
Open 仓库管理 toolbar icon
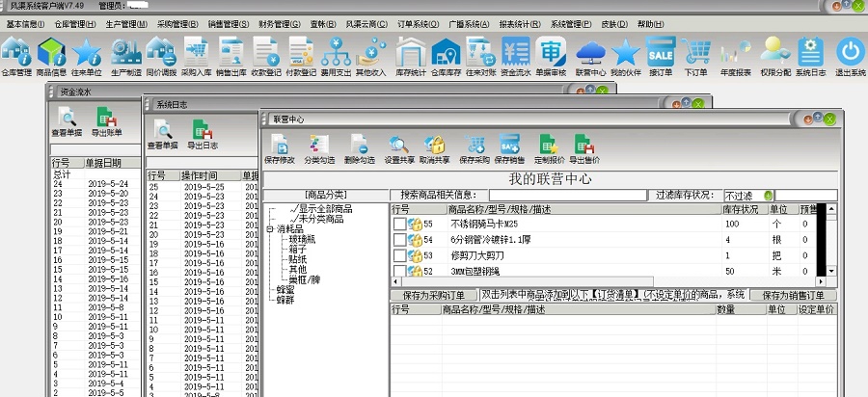(16, 57)
